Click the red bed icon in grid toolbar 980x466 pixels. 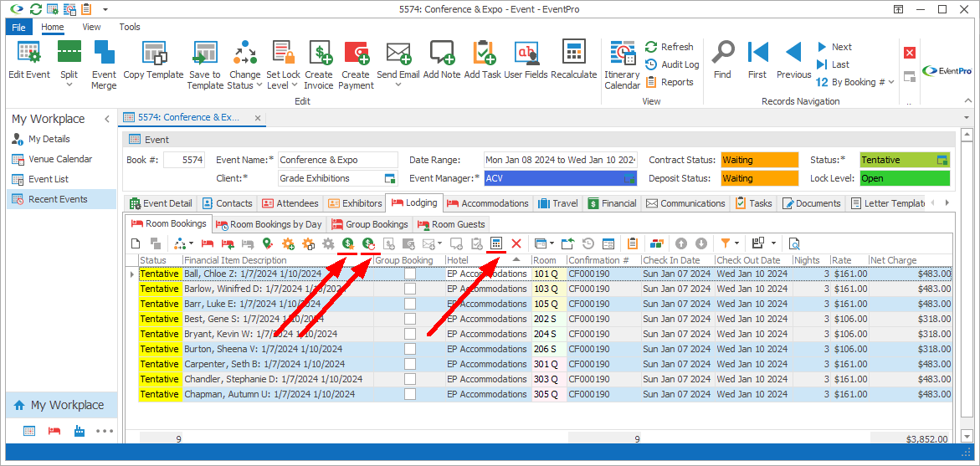[208, 243]
